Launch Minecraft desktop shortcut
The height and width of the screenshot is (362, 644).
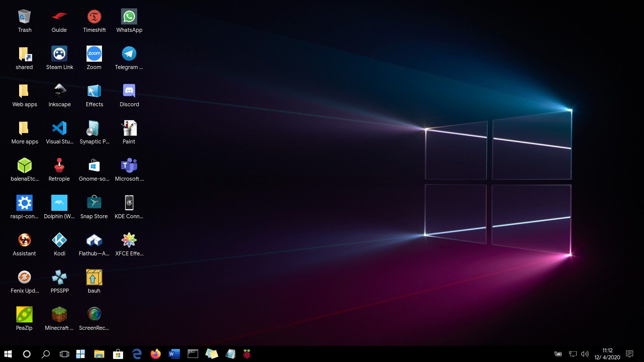pos(59,315)
